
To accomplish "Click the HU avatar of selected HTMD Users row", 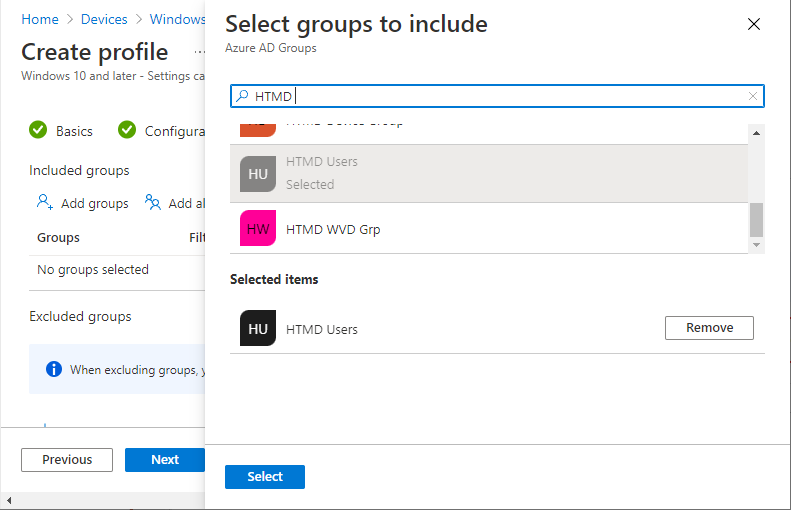I will pos(258,174).
